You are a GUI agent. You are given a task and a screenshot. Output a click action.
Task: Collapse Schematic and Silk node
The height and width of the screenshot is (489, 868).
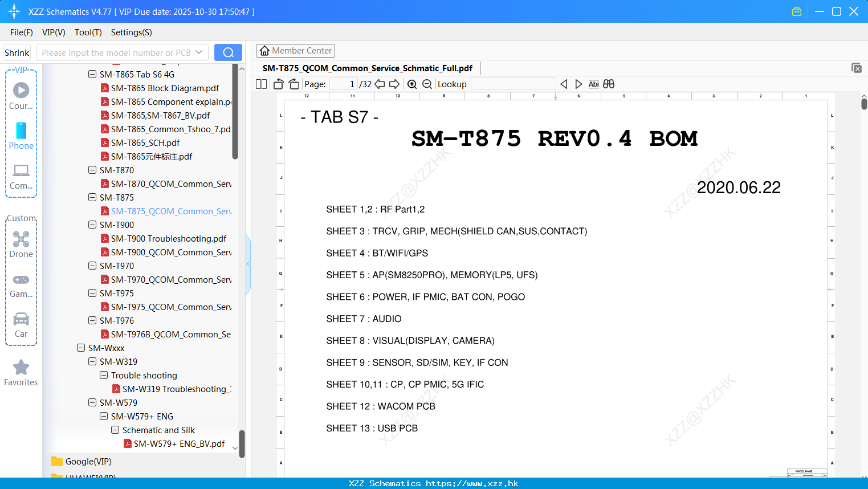click(115, 430)
